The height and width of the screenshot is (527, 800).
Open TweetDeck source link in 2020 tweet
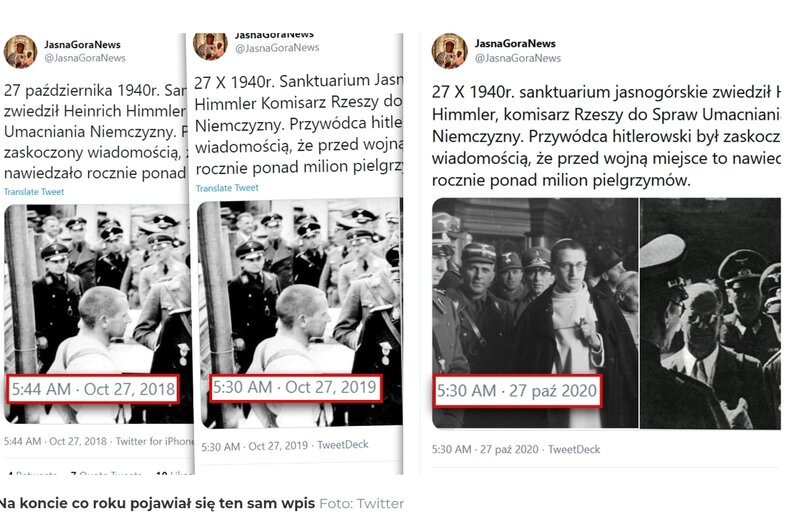click(574, 449)
